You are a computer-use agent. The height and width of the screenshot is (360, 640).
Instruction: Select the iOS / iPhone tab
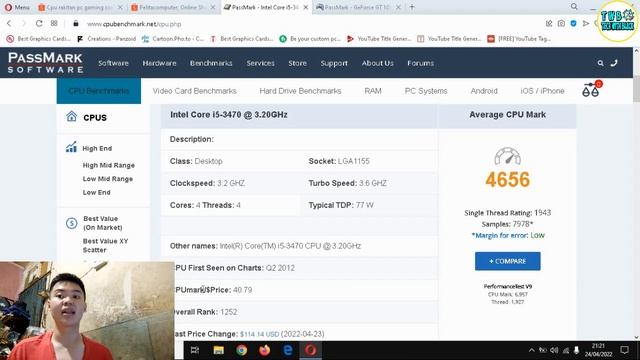pyautogui.click(x=542, y=91)
